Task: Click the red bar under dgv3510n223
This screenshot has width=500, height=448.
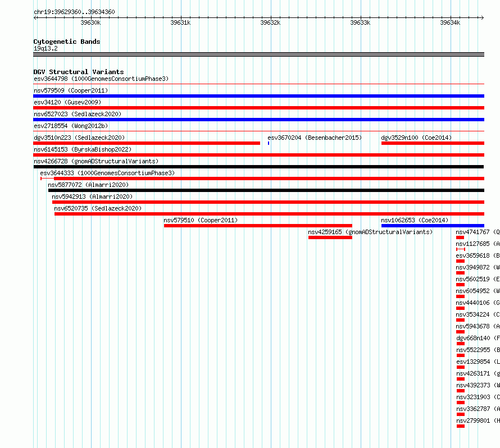Action: (x=147, y=143)
